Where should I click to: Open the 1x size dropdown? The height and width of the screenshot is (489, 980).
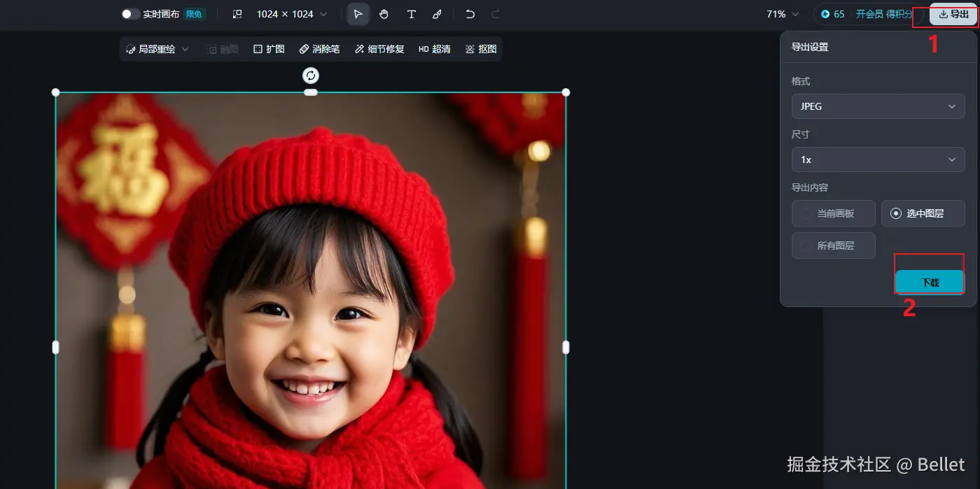[x=878, y=160]
